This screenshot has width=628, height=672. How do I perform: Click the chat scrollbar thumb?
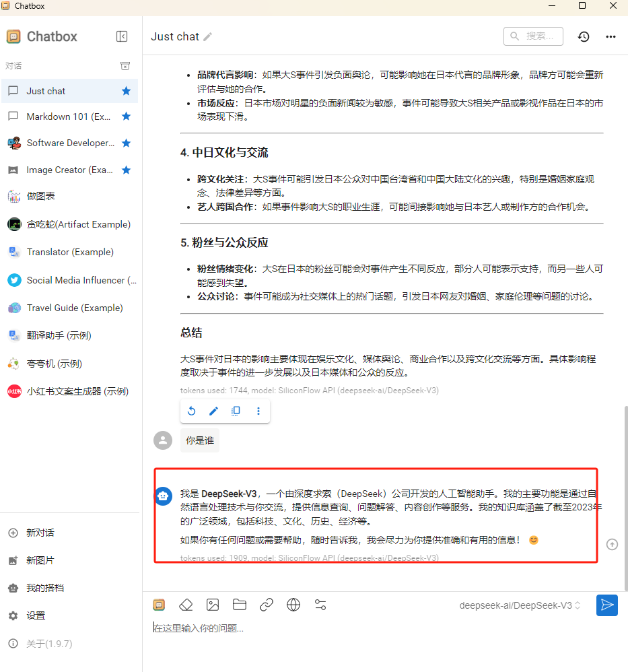coord(626,497)
